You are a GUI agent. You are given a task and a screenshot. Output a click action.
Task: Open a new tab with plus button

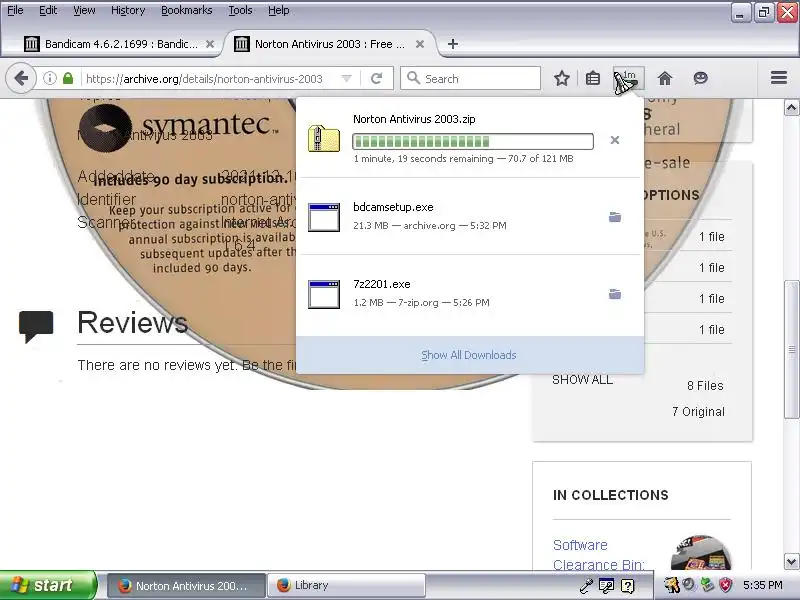click(x=452, y=44)
